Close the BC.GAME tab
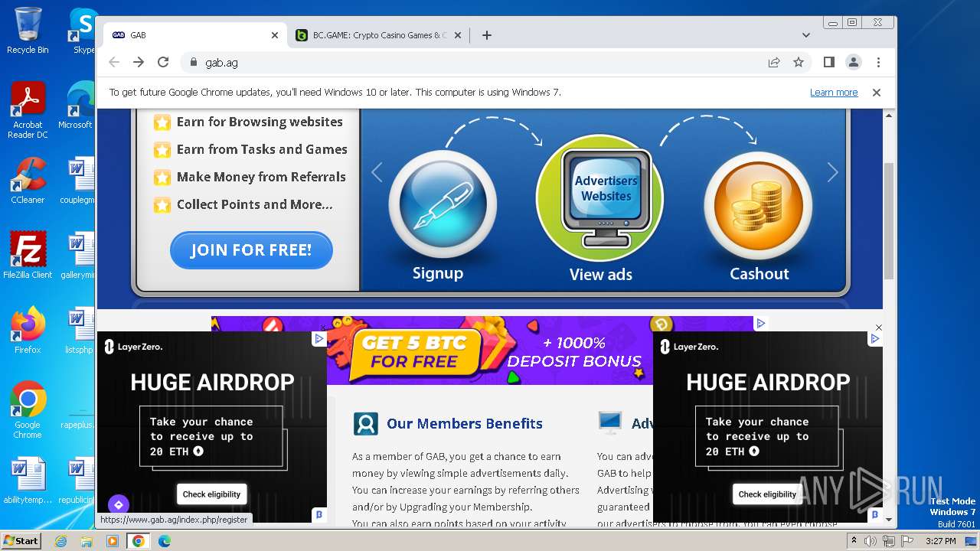The image size is (980, 551). pos(458,35)
